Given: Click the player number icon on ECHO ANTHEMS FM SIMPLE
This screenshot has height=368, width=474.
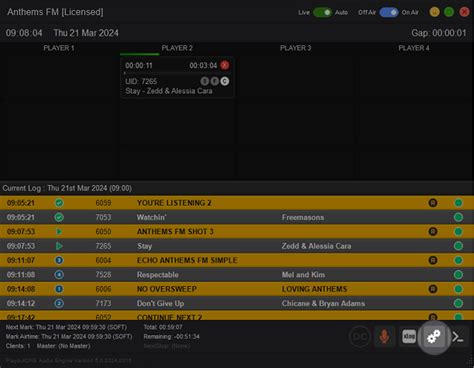Looking at the screenshot, I should tap(59, 260).
